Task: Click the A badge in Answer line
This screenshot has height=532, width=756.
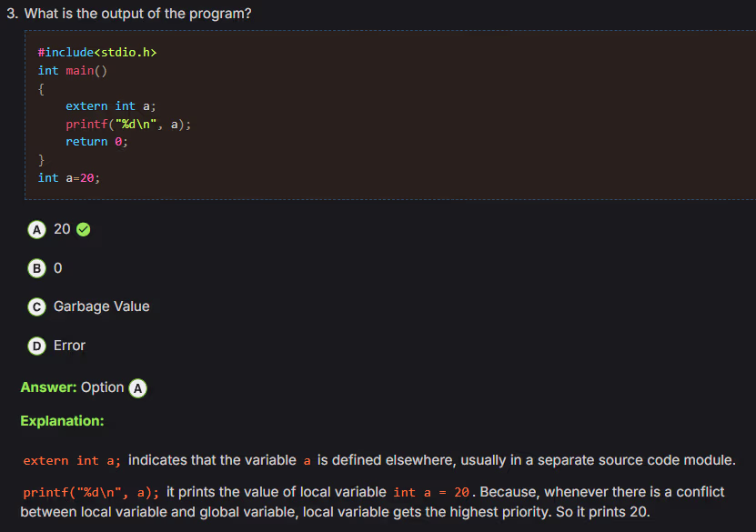Action: click(137, 387)
